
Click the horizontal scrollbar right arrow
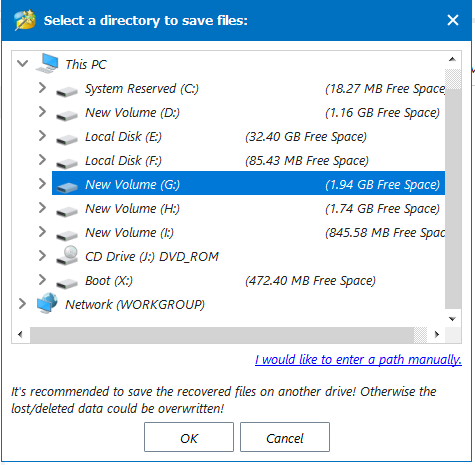click(437, 334)
